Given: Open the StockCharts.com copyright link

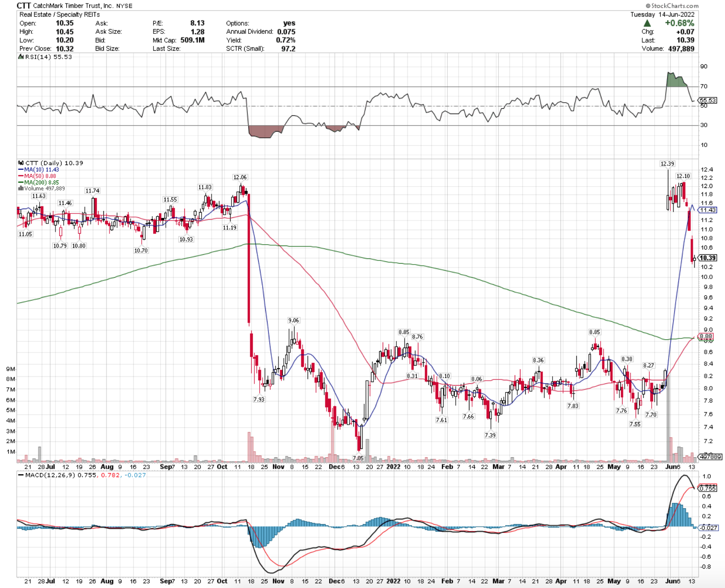Looking at the screenshot, I should coord(672,6).
